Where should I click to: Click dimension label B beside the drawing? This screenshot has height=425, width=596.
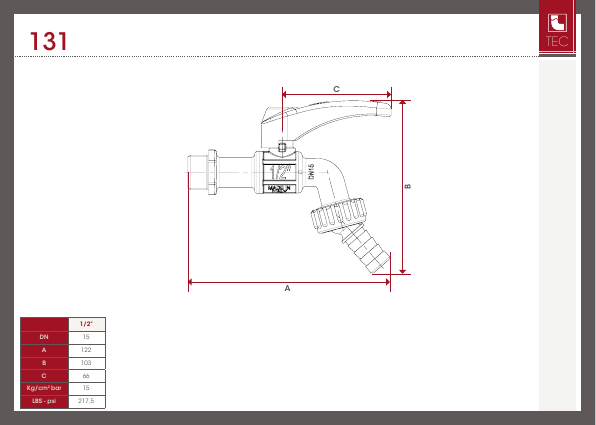coord(408,186)
